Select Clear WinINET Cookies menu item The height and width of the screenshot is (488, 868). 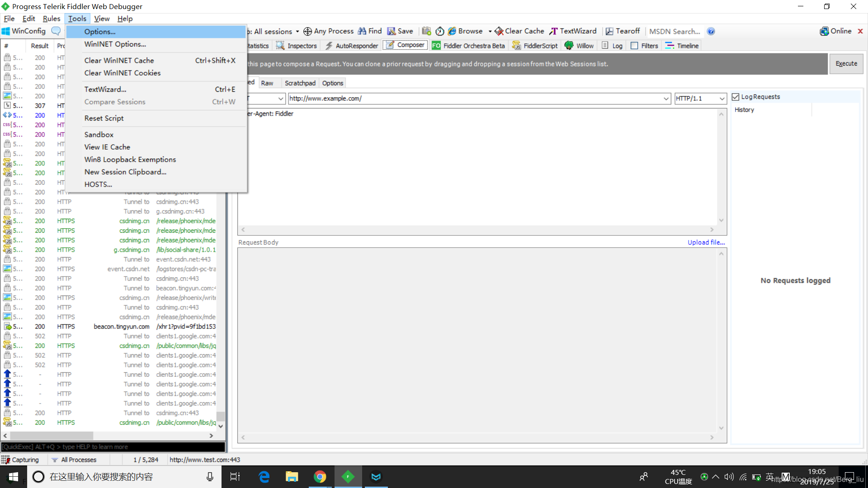pos(156,73)
